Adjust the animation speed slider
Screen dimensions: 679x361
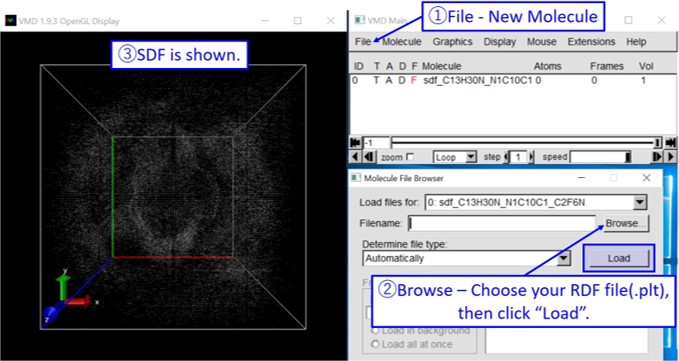coord(600,157)
